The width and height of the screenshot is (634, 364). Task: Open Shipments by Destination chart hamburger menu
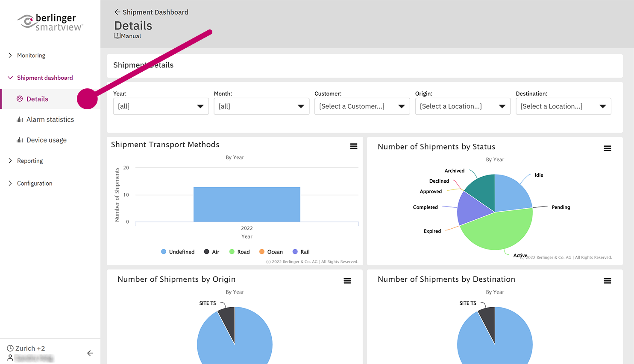[607, 281]
